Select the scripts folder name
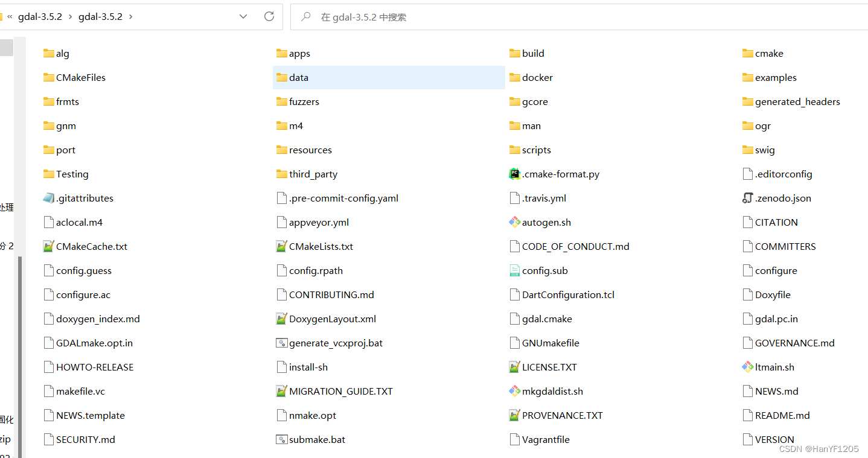Image resolution: width=868 pixels, height=458 pixels. point(537,150)
